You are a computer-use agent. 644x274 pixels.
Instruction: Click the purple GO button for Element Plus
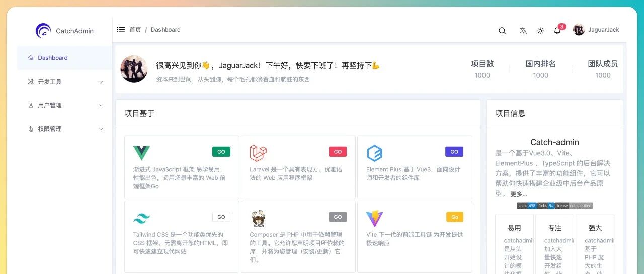click(454, 152)
